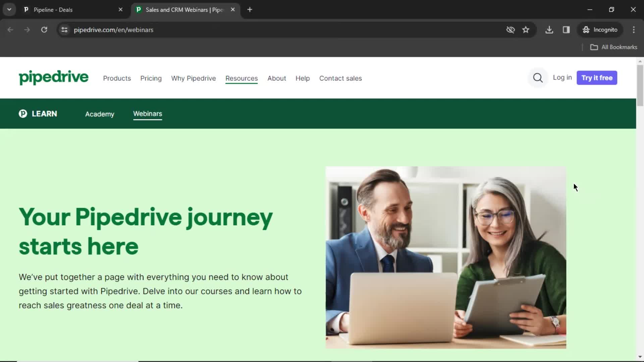Click the page vertical scrollbar thumb

coord(640,85)
